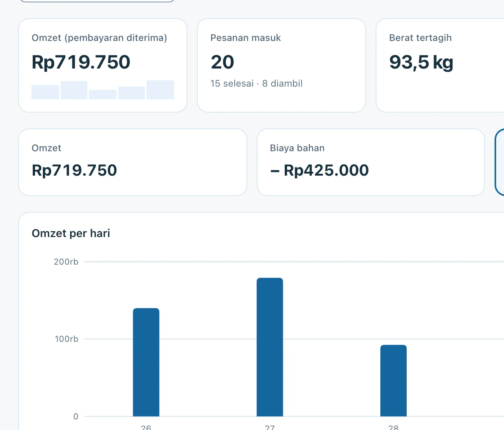Image resolution: width=504 pixels, height=430 pixels.
Task: Select Rp719.750 in the second-row Omzet card
Action: click(x=74, y=170)
